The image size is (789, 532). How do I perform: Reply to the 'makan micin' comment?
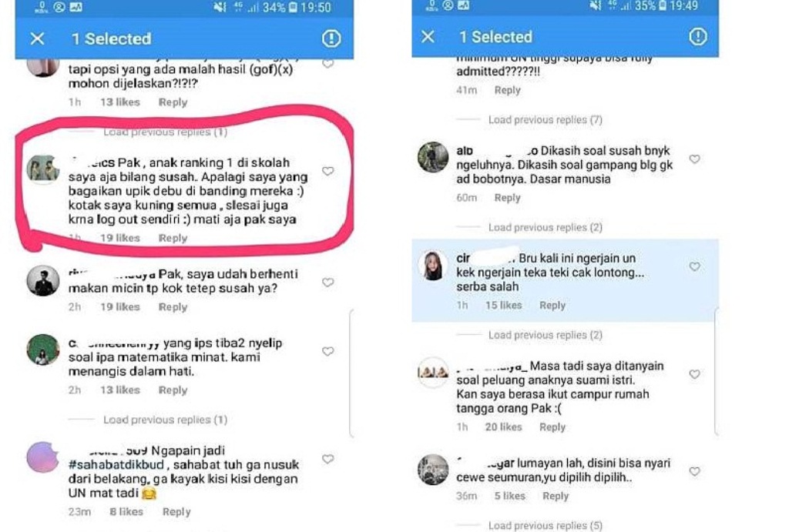(x=173, y=306)
